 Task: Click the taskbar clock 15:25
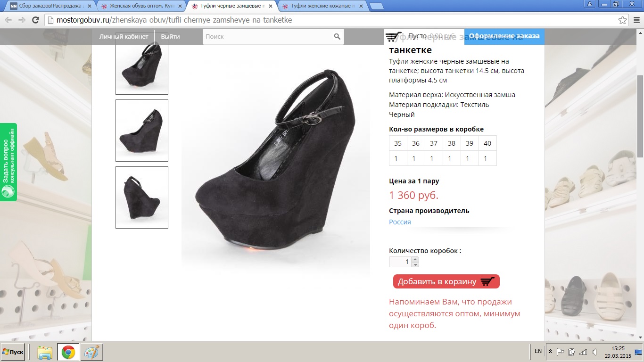pyautogui.click(x=617, y=348)
